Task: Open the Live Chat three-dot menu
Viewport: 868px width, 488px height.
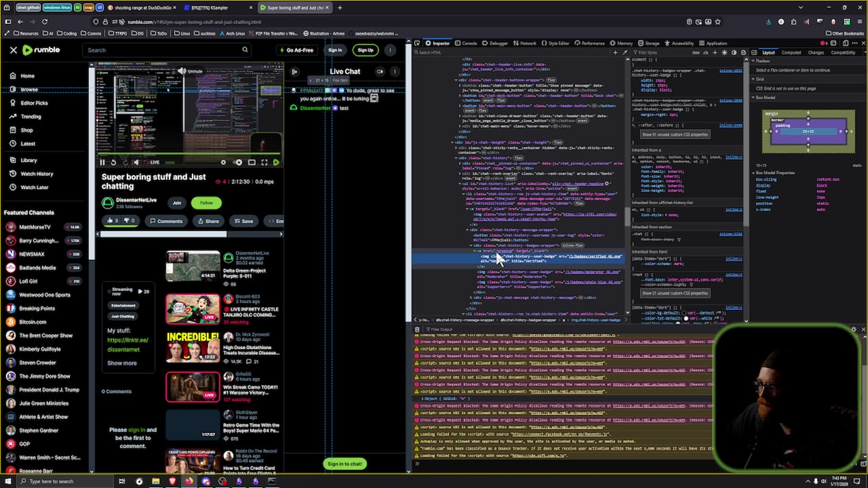Action: pos(395,71)
